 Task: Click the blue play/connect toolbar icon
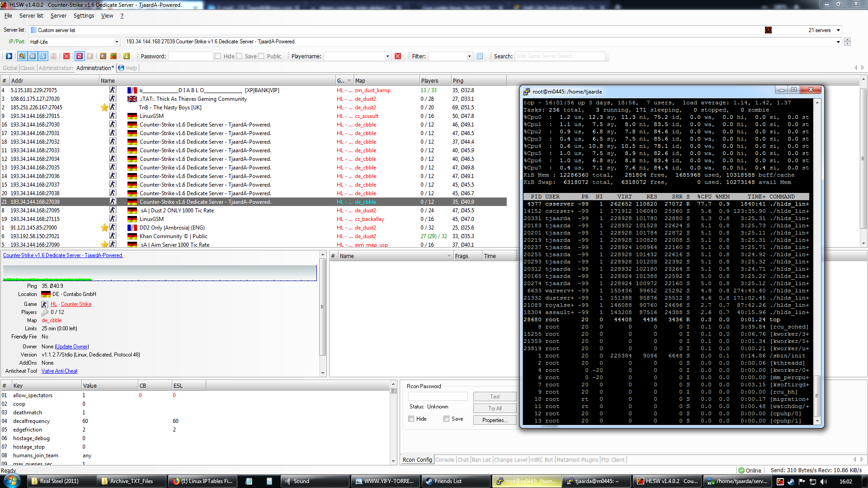click(x=9, y=56)
